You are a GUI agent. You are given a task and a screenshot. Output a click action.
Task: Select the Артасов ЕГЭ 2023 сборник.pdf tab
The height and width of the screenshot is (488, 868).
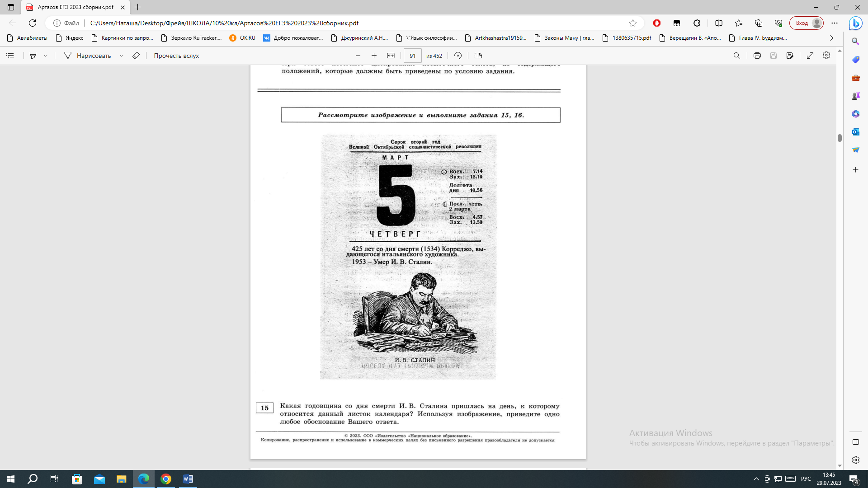point(75,7)
